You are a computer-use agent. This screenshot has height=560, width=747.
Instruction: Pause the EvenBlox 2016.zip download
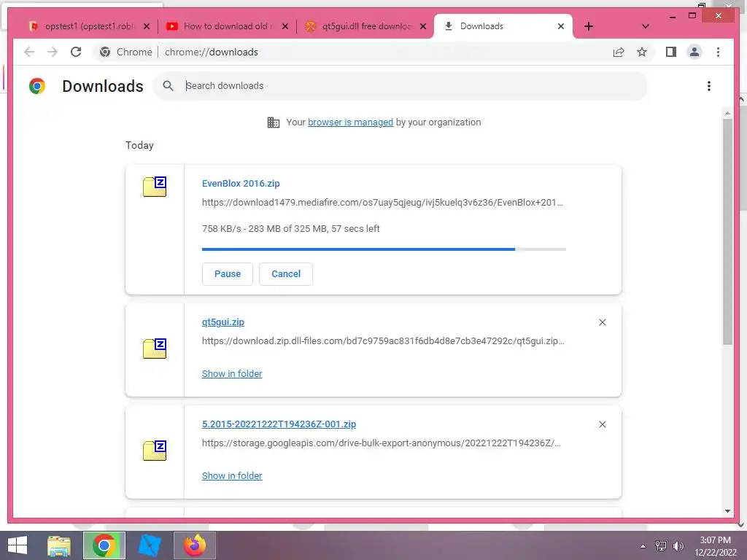(x=228, y=274)
